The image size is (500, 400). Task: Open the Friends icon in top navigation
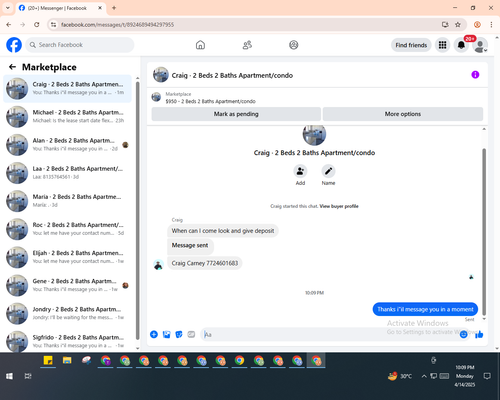tap(247, 45)
